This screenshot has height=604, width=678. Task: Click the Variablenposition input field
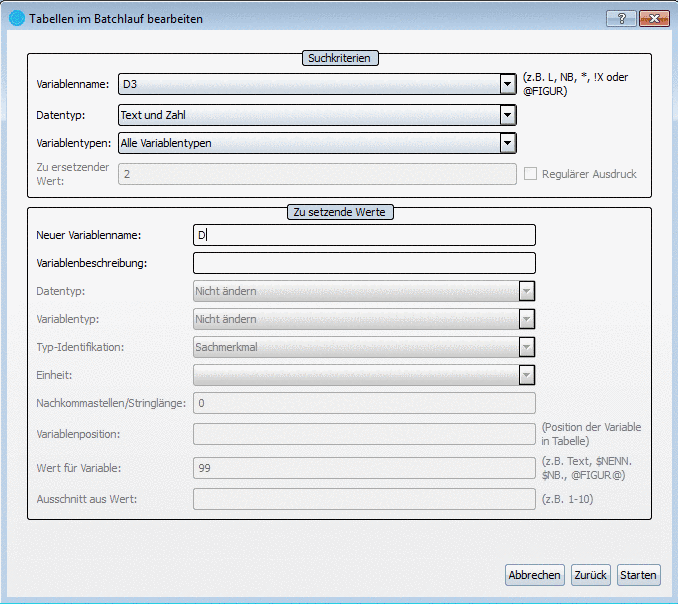coord(364,433)
